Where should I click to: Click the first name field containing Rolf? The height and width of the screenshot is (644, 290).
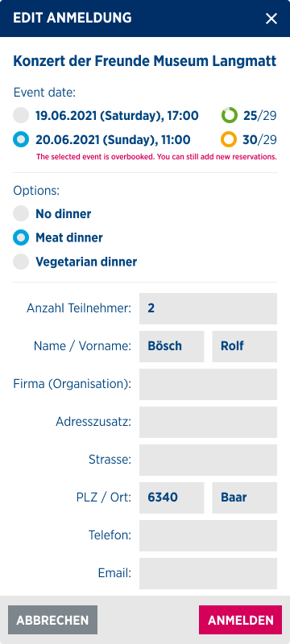click(x=245, y=346)
